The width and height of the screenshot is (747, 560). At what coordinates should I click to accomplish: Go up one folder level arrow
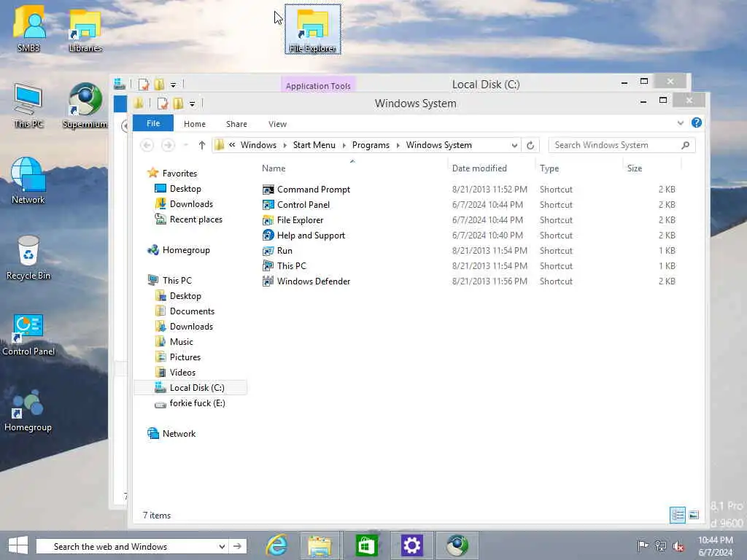pos(201,145)
